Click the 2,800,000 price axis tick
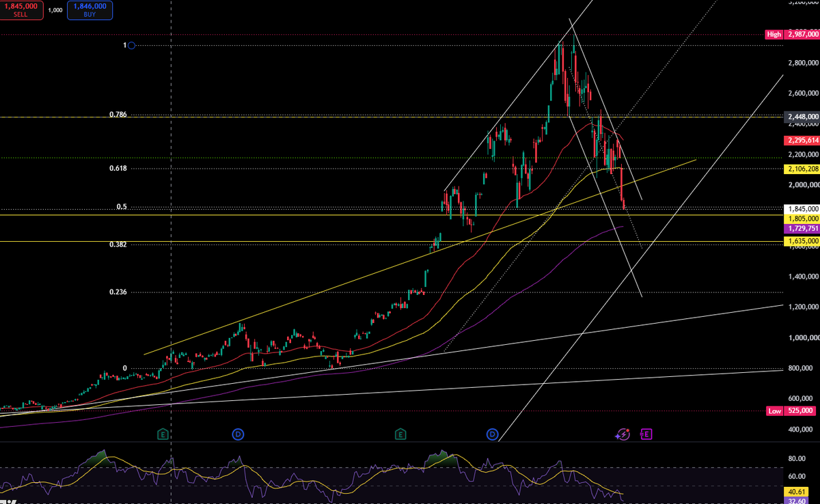The image size is (820, 504). point(803,63)
